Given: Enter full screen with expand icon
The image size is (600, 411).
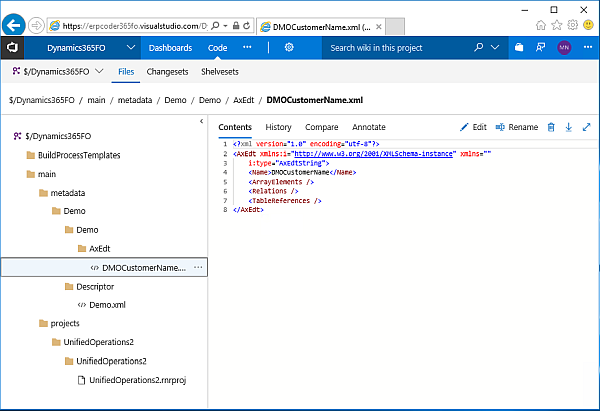Looking at the screenshot, I should click(x=584, y=127).
